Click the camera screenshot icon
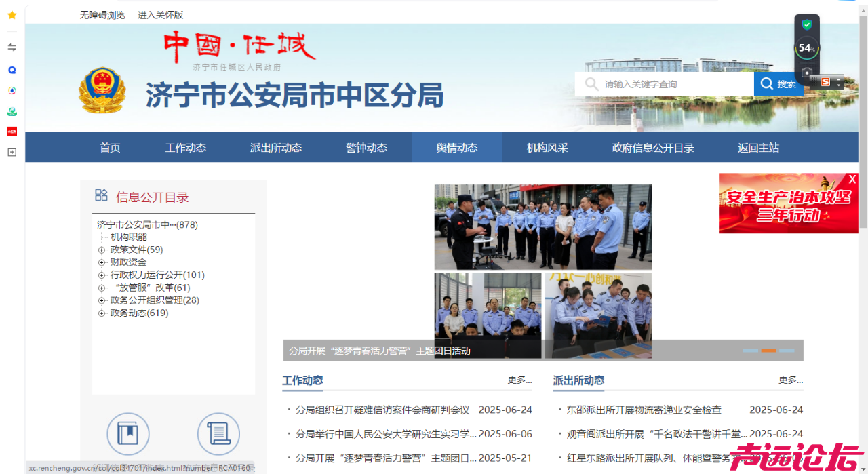The height and width of the screenshot is (474, 868). [x=806, y=73]
